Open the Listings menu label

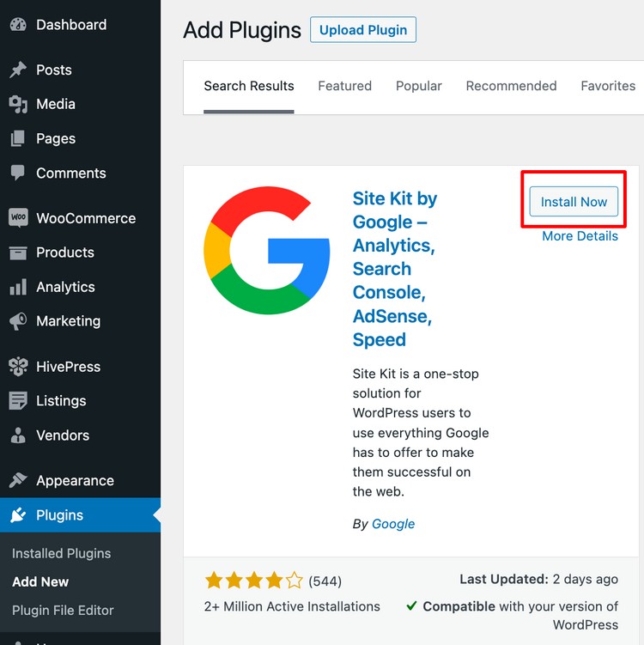(x=61, y=401)
